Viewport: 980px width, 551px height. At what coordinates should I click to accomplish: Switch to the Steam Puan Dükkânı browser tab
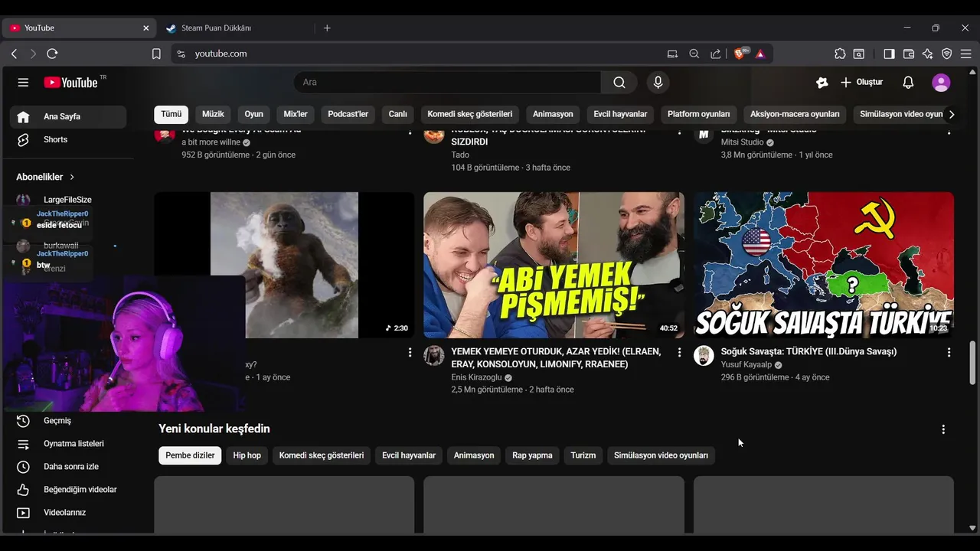pyautogui.click(x=237, y=28)
